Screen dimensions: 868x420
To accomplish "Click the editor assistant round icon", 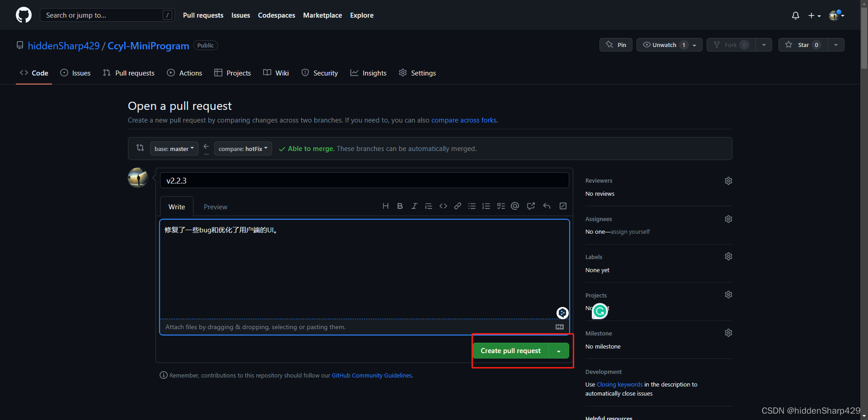I will (x=562, y=313).
